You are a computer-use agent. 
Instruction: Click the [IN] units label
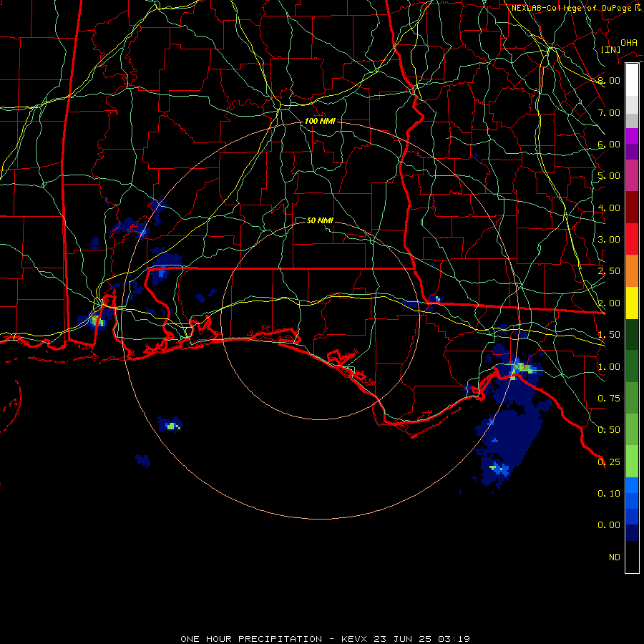(610, 49)
